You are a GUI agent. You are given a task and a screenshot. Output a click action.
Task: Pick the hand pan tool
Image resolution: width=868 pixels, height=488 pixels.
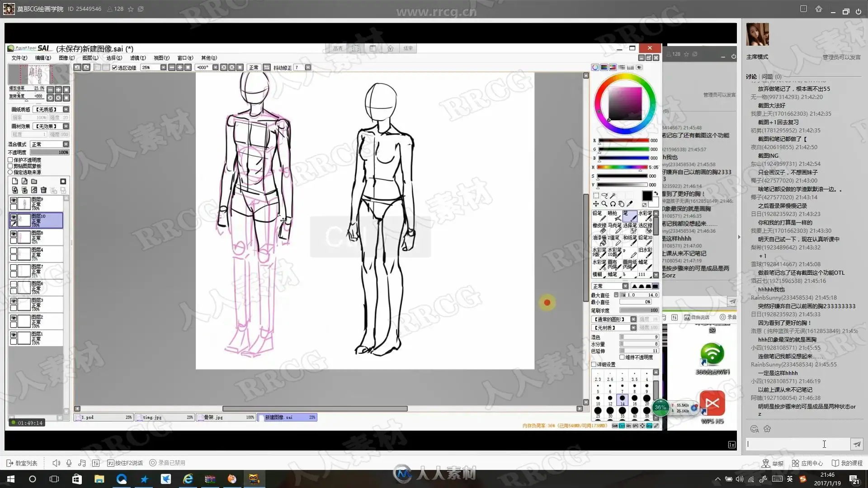pos(621,204)
